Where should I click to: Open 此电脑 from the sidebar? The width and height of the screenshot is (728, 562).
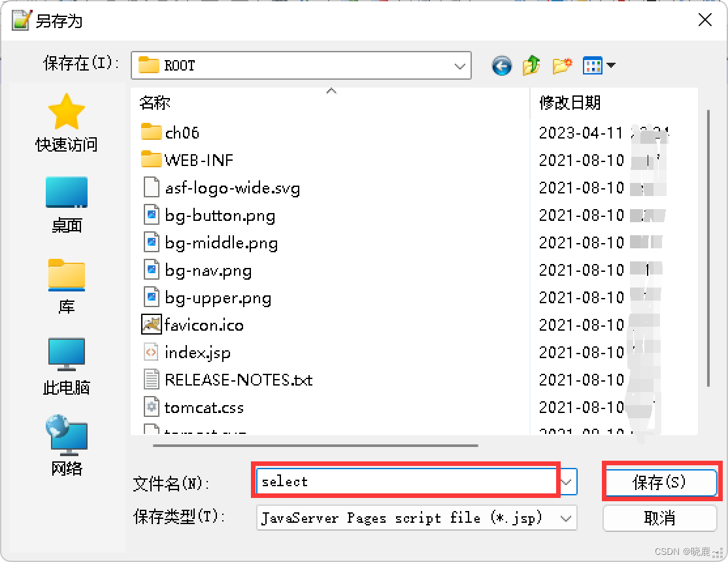tap(66, 366)
